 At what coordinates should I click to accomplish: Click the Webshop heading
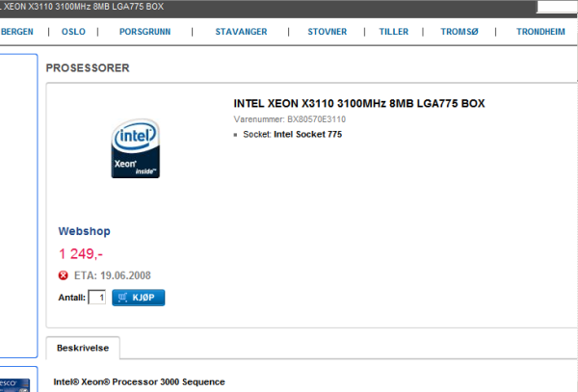tap(85, 231)
